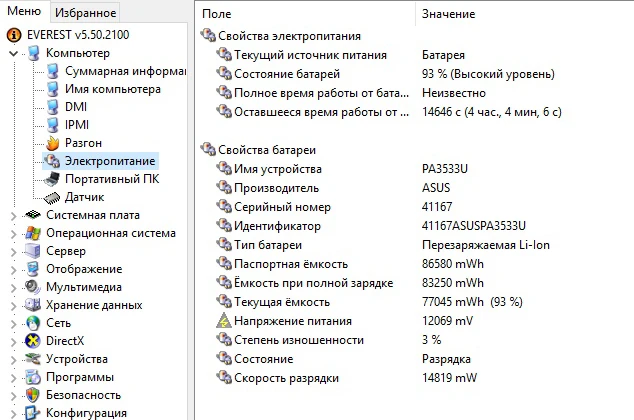Click the Программы icon
The image size is (634, 420).
(33, 377)
